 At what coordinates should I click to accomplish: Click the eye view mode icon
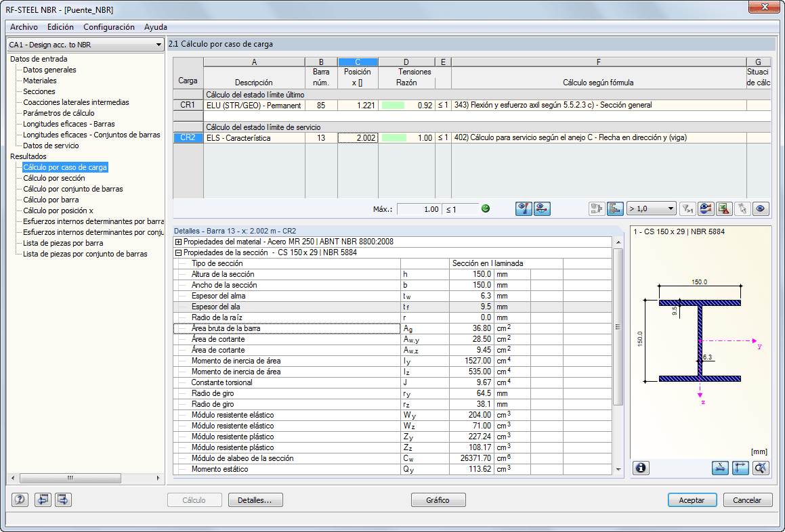coord(761,208)
